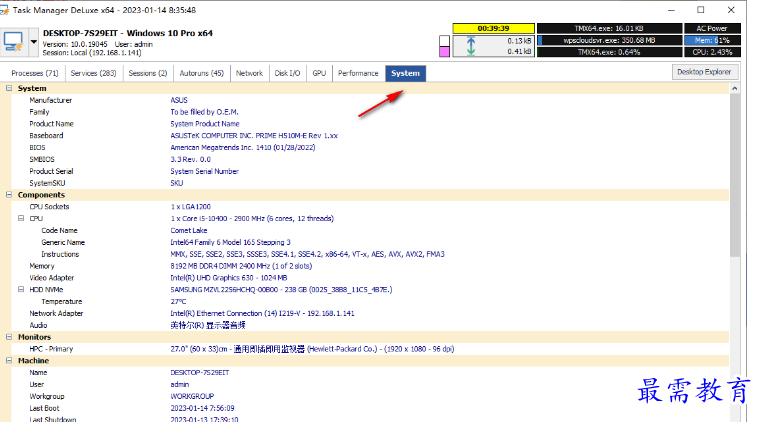The image size is (759, 422).
Task: Switch to the Processes (71) tab
Action: pyautogui.click(x=35, y=73)
